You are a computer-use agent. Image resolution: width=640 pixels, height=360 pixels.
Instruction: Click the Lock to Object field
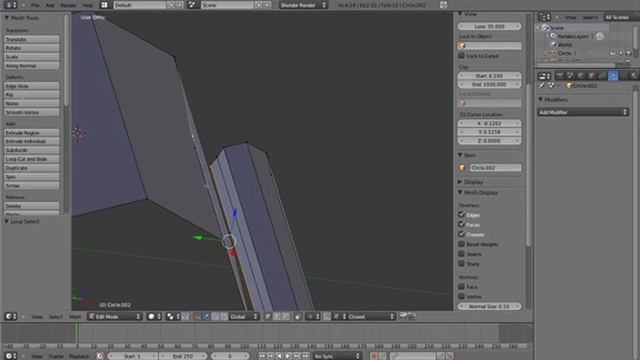tap(489, 46)
